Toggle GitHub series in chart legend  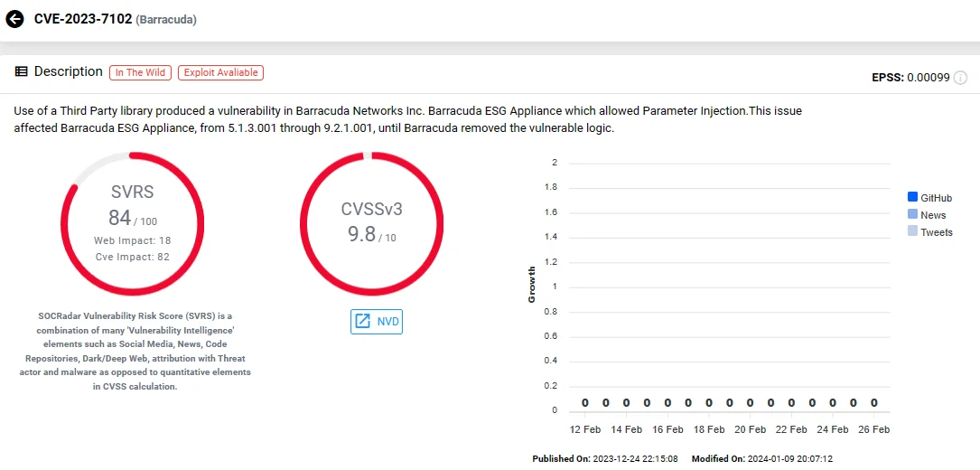tap(912, 198)
